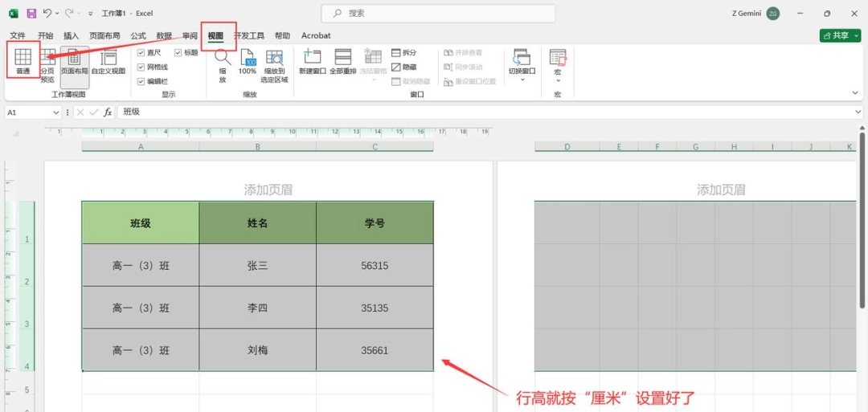Image resolution: width=868 pixels, height=412 pixels.
Task: Select the 高一（3）班 cell beside 李四
Action: coord(141,308)
